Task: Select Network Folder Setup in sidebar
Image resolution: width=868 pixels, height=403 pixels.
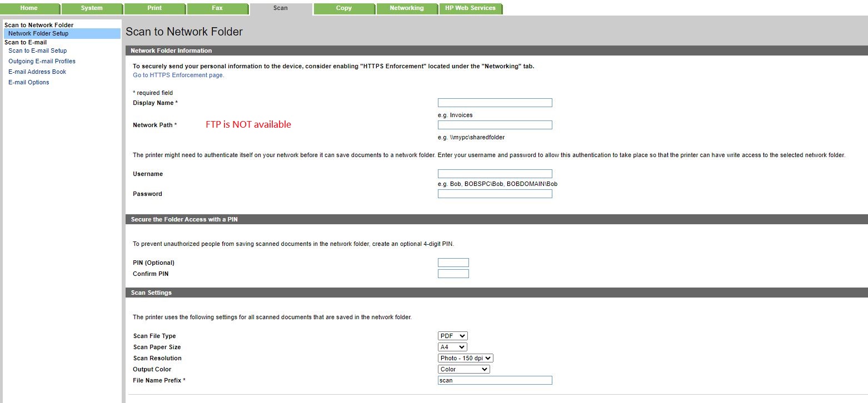Action: click(x=62, y=33)
